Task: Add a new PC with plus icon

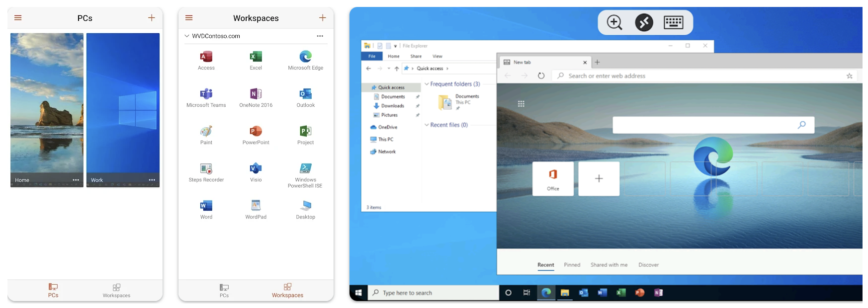Action: [152, 18]
